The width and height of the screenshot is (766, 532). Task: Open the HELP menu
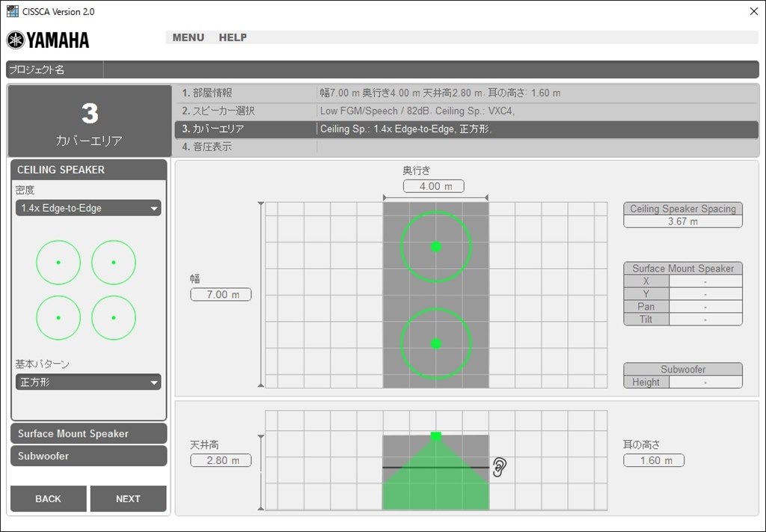point(233,37)
